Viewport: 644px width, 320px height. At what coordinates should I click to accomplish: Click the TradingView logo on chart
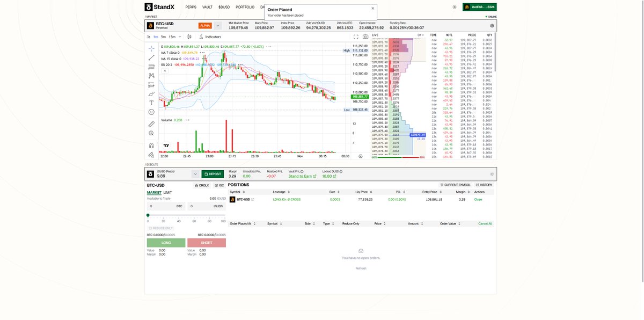coord(166,145)
